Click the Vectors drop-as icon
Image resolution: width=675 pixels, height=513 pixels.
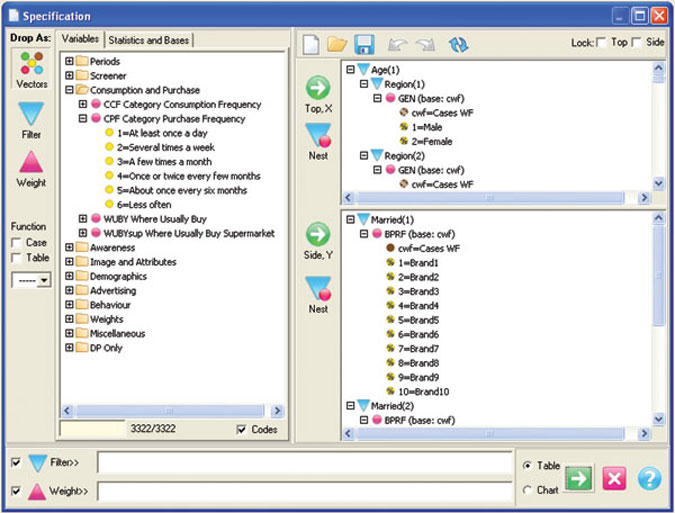[x=31, y=68]
